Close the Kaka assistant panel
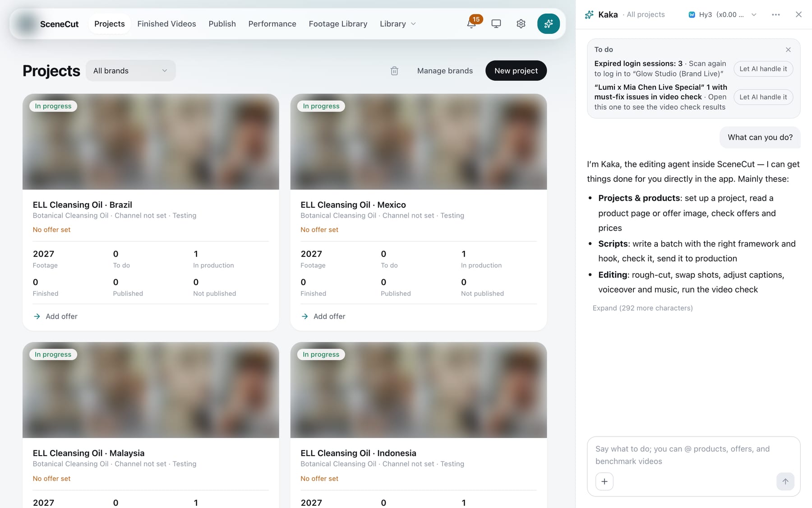Viewport: 812px width, 508px height. click(x=798, y=14)
